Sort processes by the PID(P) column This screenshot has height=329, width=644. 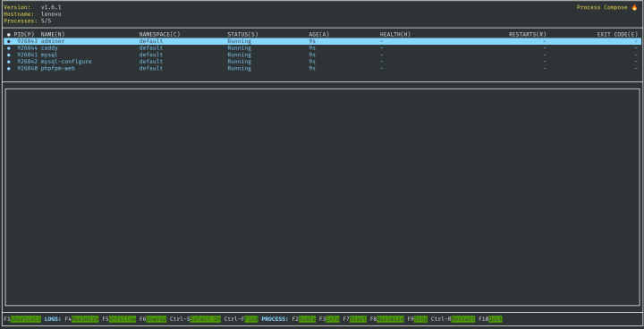point(24,35)
